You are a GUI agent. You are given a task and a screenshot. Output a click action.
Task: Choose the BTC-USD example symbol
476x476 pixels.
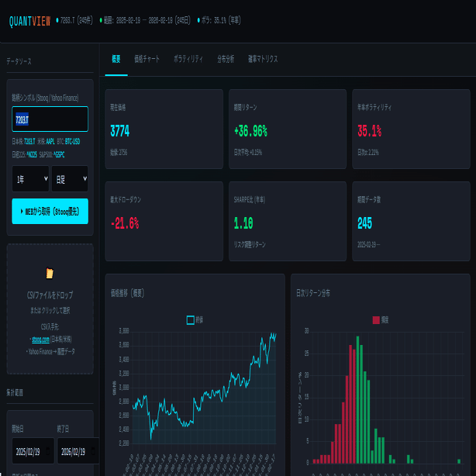click(x=72, y=141)
